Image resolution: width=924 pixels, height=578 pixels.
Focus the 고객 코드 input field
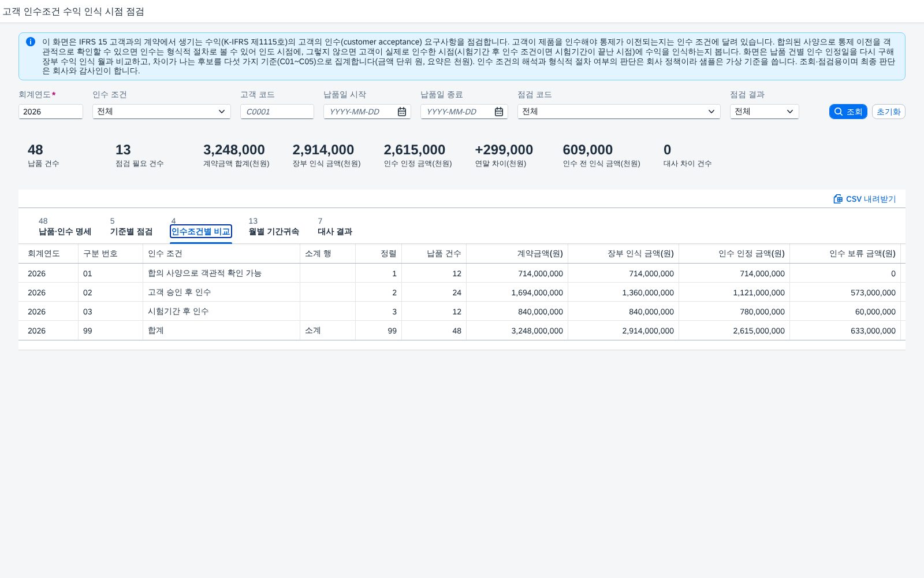(x=277, y=112)
